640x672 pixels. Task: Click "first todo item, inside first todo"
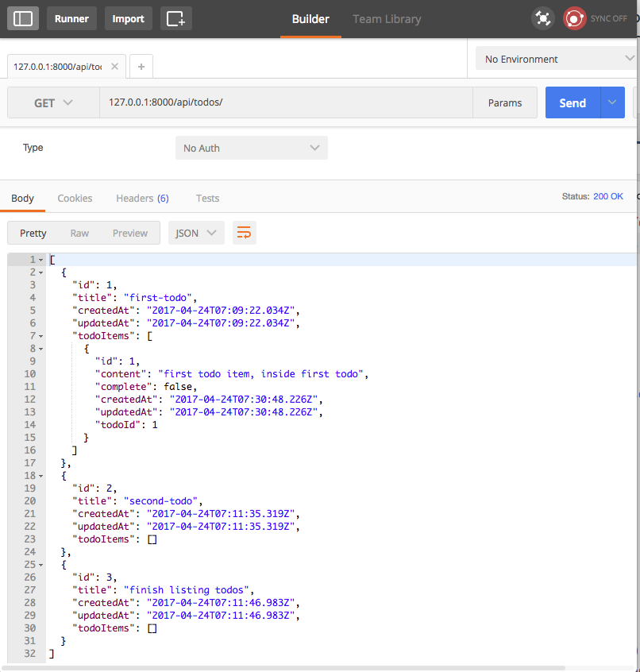[x=261, y=373]
